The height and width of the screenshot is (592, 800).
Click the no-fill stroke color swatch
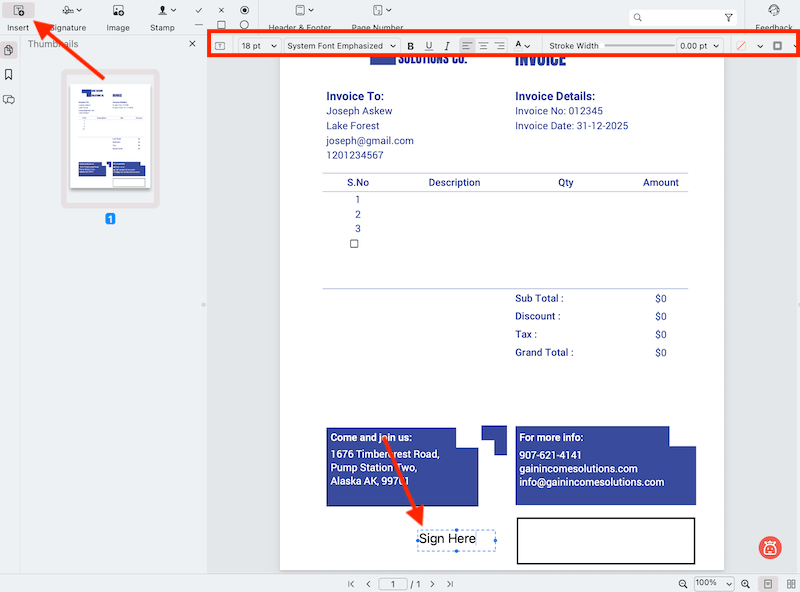point(741,46)
